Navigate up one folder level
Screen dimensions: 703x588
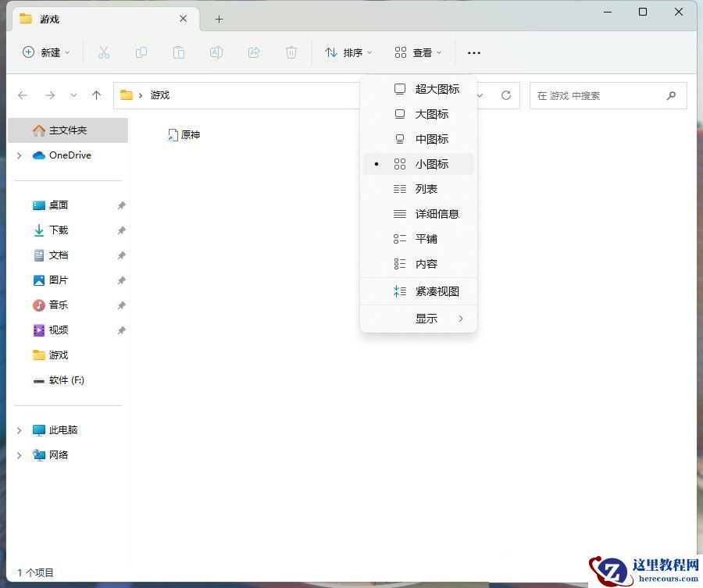tap(96, 95)
